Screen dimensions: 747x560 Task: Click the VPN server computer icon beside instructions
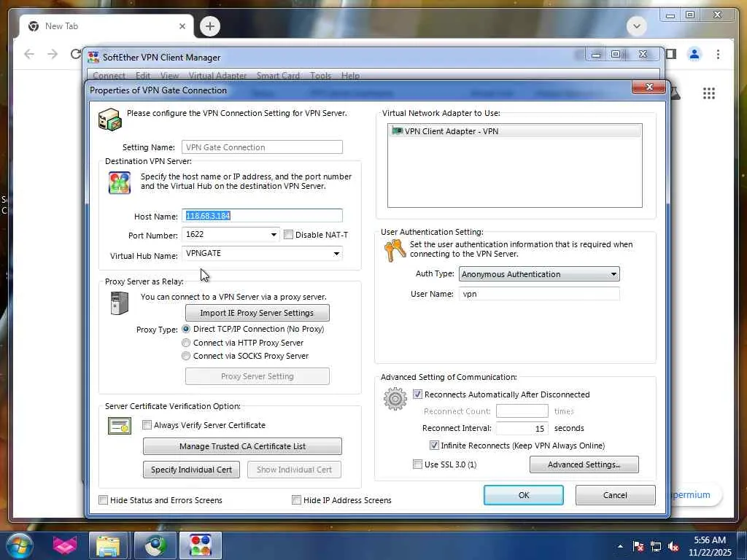tap(110, 120)
